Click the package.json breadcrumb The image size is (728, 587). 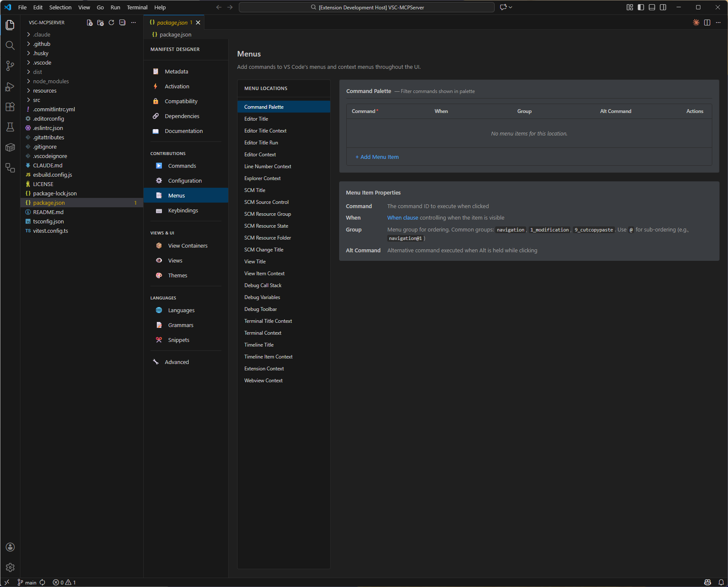point(172,34)
